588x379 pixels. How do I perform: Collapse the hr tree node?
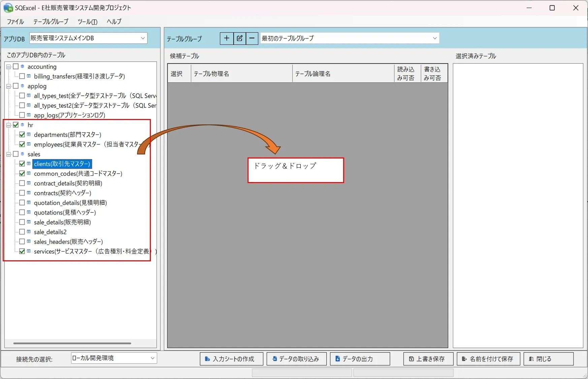9,125
